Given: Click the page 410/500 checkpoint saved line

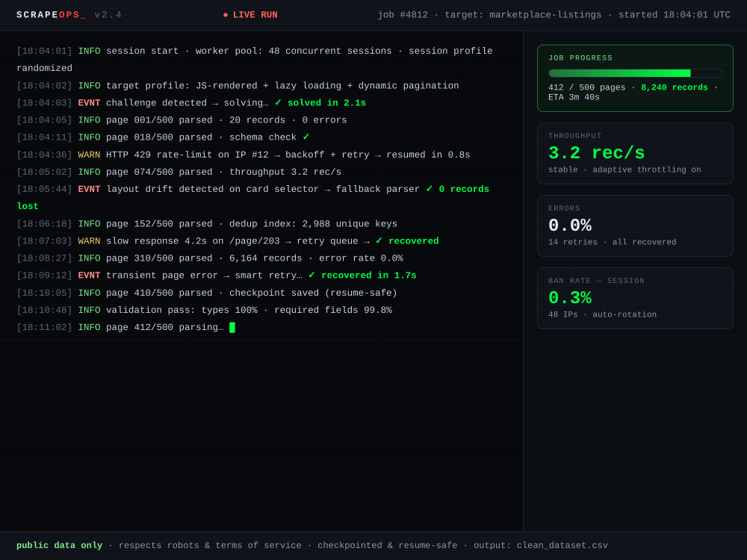Looking at the screenshot, I should click(x=207, y=293).
